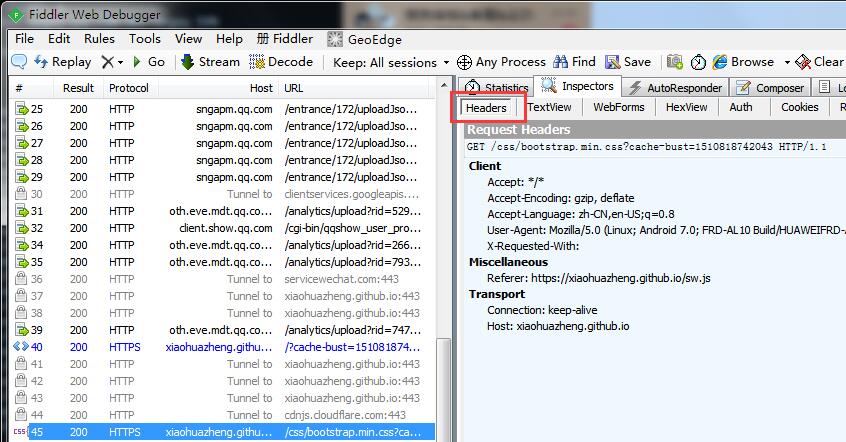This screenshot has height=442, width=846.
Task: Open the File menu
Action: [24, 39]
